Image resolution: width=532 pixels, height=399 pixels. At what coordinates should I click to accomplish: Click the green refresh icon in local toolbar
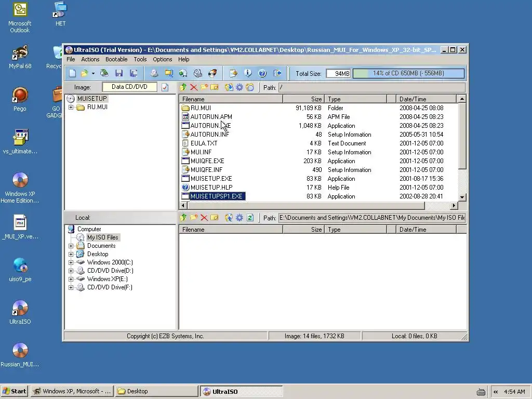(250, 218)
